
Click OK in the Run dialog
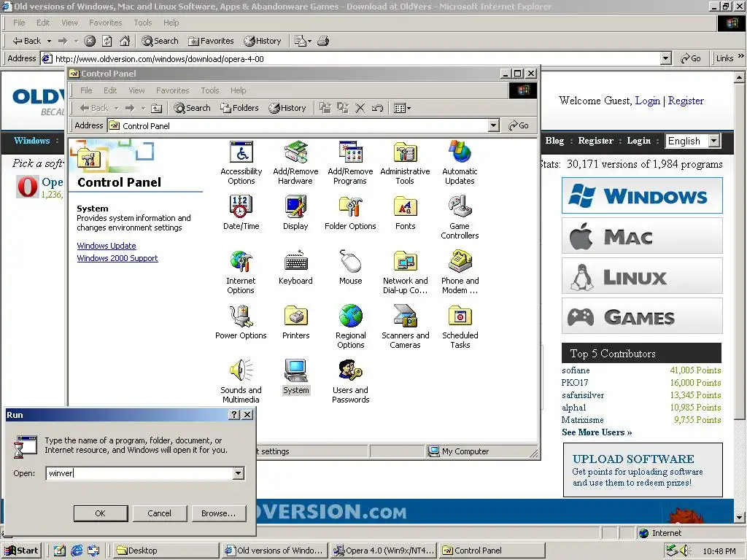[x=101, y=513]
